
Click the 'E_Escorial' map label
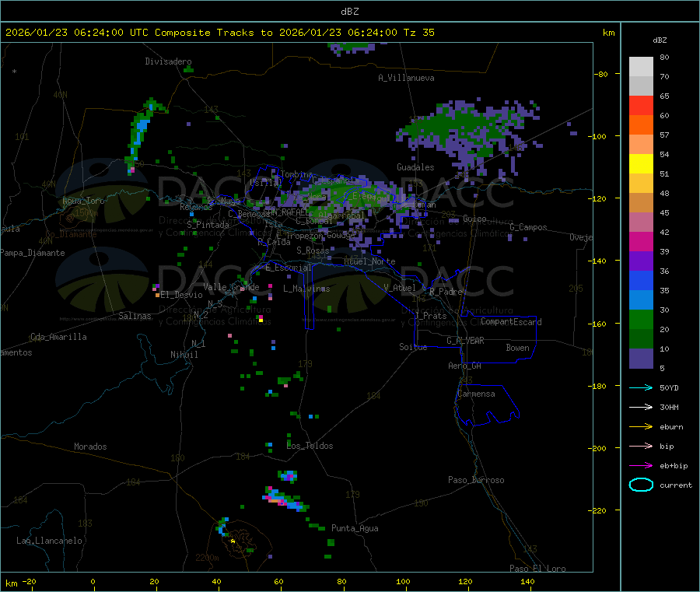point(289,268)
